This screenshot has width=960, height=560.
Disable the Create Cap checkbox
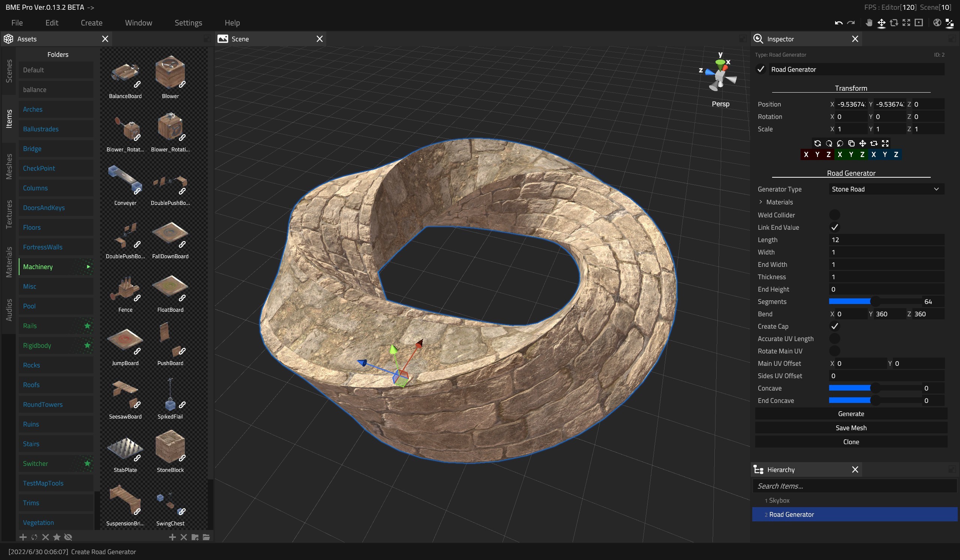835,326
